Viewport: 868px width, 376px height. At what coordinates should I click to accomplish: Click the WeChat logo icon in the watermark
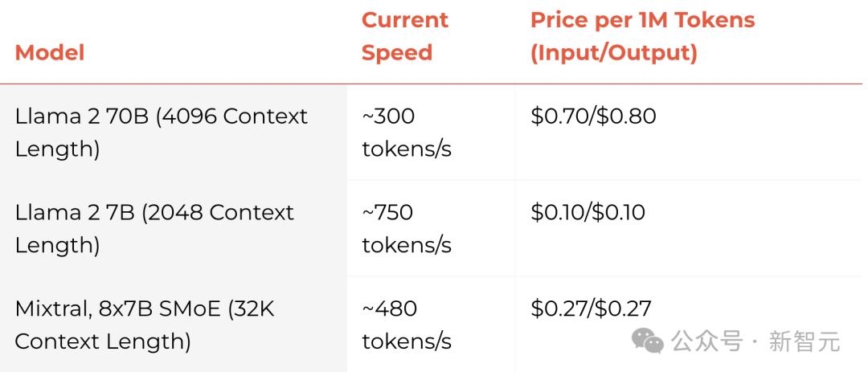647,341
